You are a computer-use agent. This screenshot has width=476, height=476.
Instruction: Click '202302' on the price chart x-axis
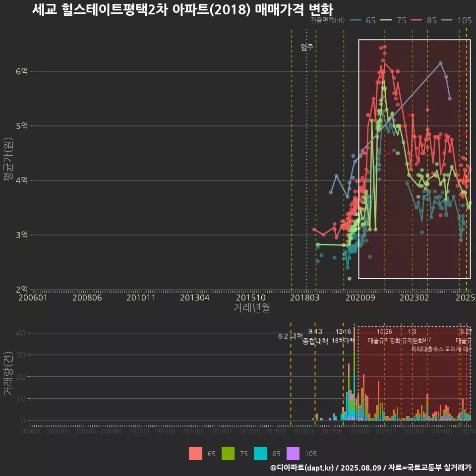tap(415, 297)
